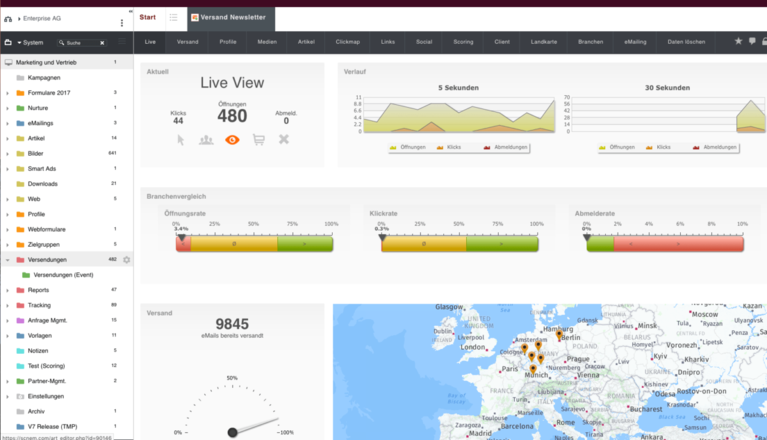Select the shopping cart icon in Live View

coord(259,140)
